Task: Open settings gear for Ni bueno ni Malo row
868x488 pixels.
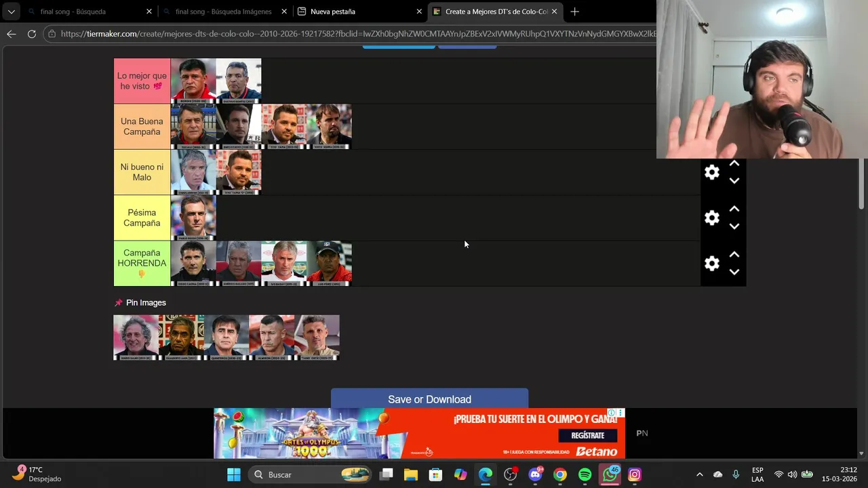Action: 711,172
